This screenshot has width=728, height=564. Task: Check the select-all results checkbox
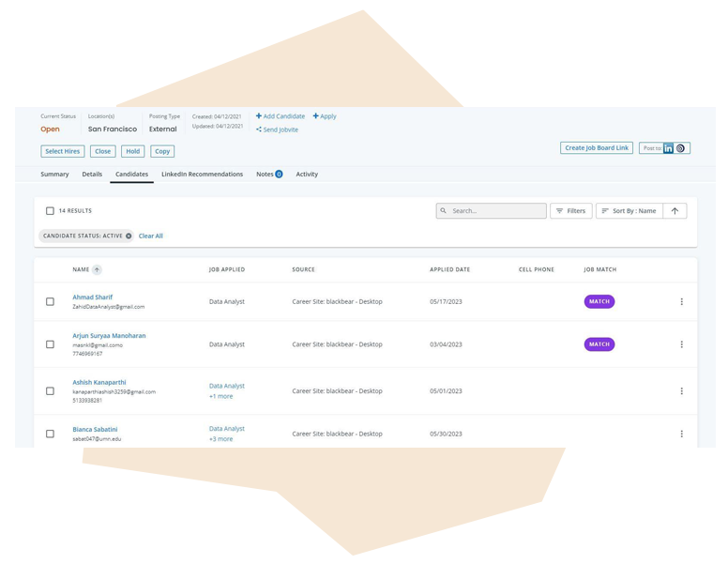tap(51, 211)
